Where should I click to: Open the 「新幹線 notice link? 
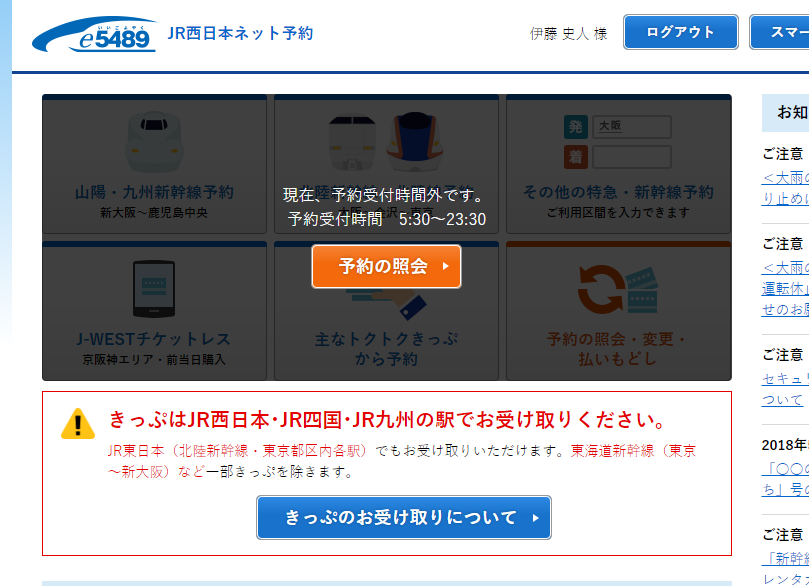(785, 568)
